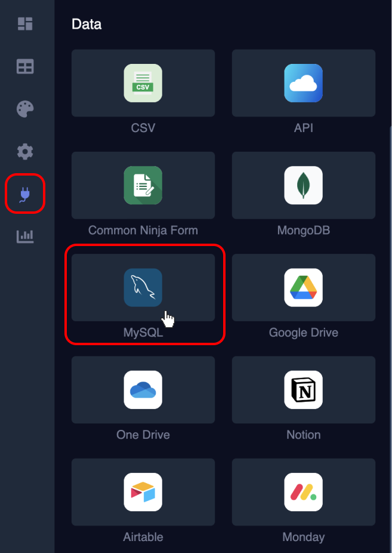This screenshot has height=553, width=392.
Task: Pick the Common Ninja Form icon
Action: tap(143, 185)
